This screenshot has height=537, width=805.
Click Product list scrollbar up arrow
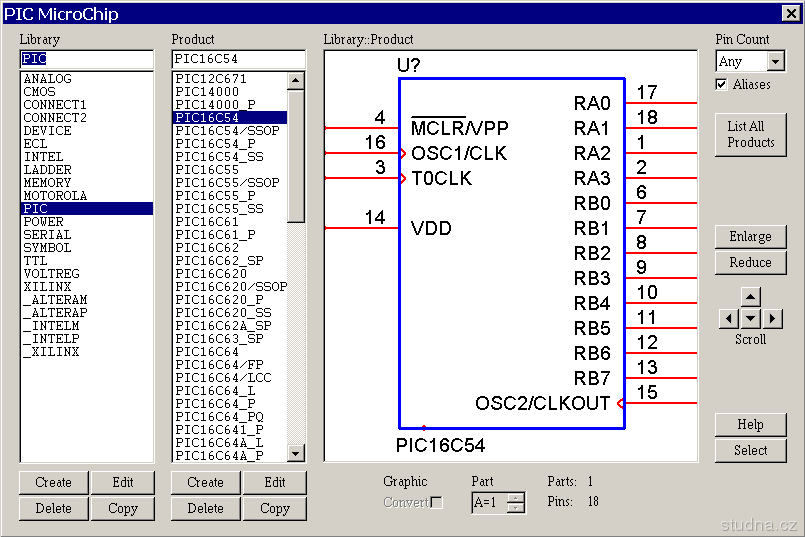click(x=295, y=81)
